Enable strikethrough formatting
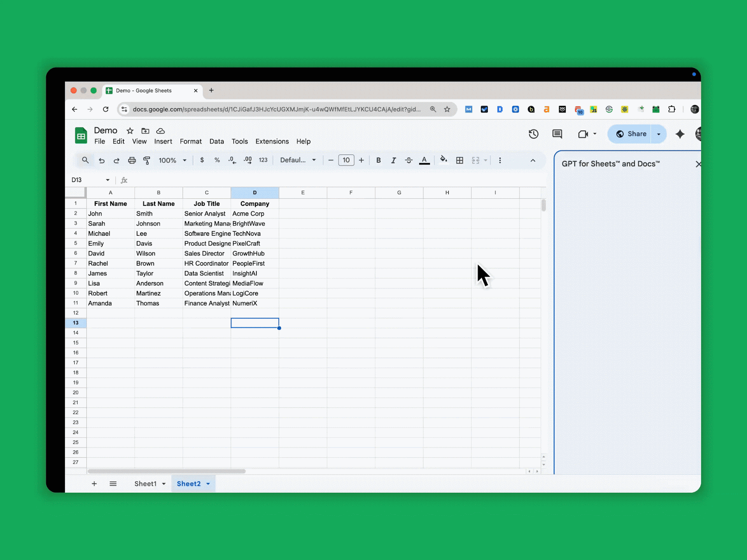Screen dimensions: 747x560 409,160
